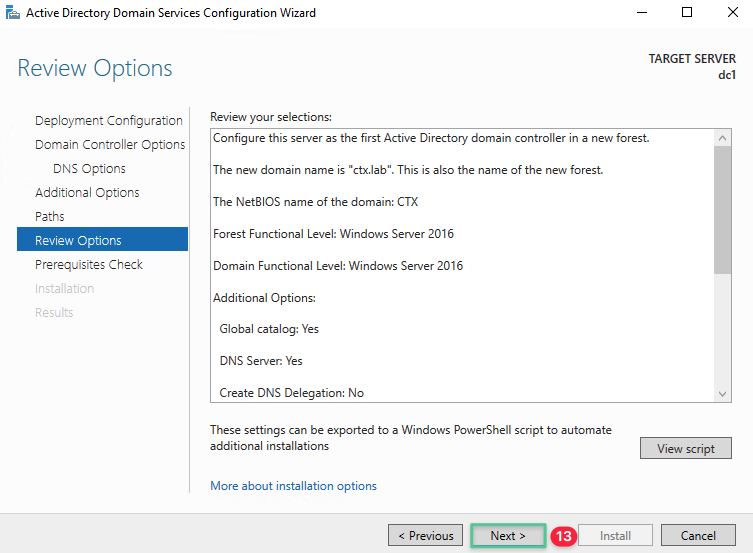Open Paths step in sidebar
The image size is (753, 553).
tap(49, 216)
